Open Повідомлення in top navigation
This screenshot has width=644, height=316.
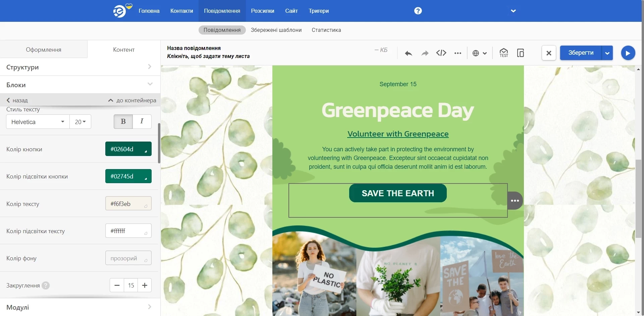(x=222, y=11)
